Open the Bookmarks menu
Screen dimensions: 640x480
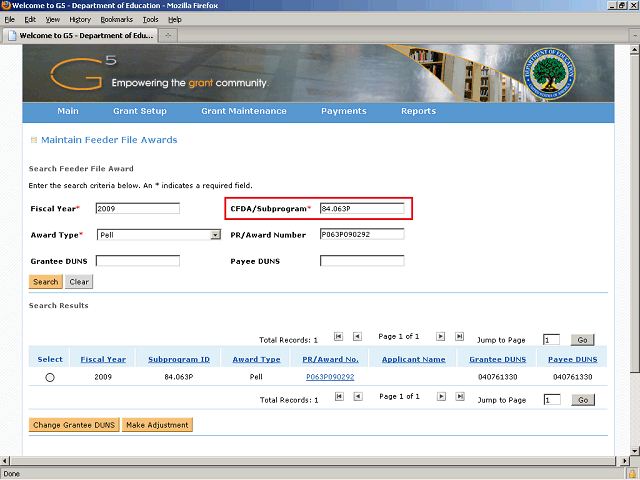[117, 20]
